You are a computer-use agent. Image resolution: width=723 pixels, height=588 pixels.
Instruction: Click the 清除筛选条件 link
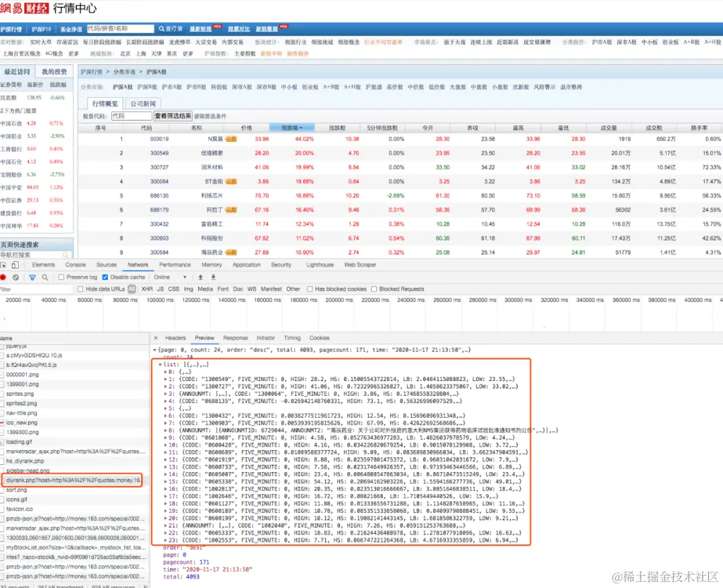pyautogui.click(x=210, y=117)
